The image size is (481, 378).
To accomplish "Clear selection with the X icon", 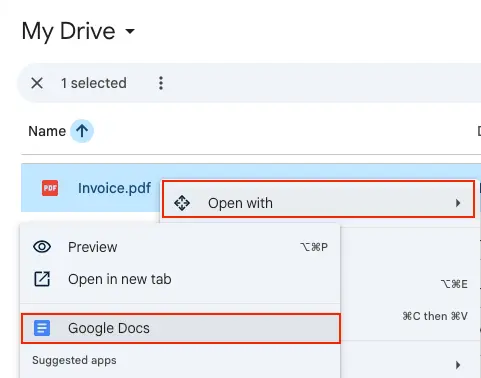I will point(37,83).
